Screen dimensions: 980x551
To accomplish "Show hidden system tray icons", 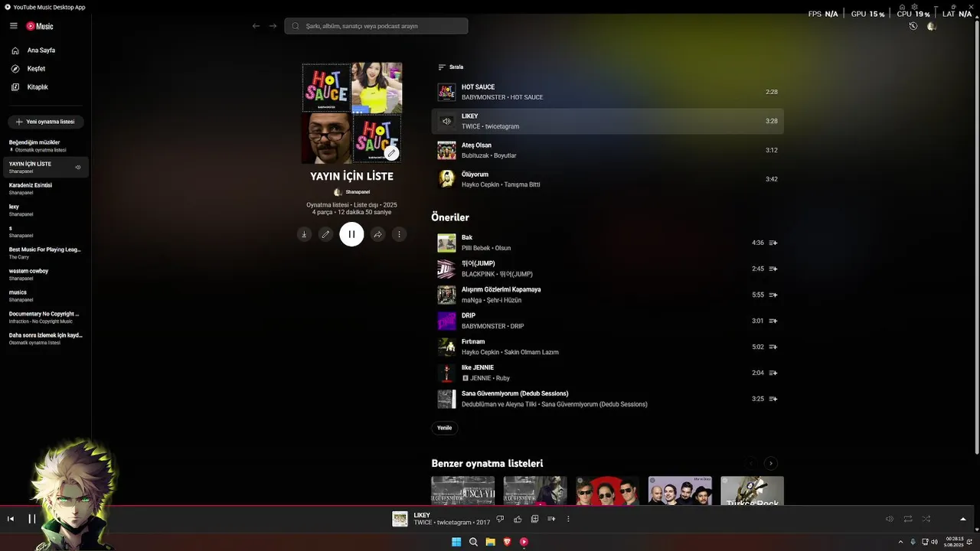I will 901,542.
